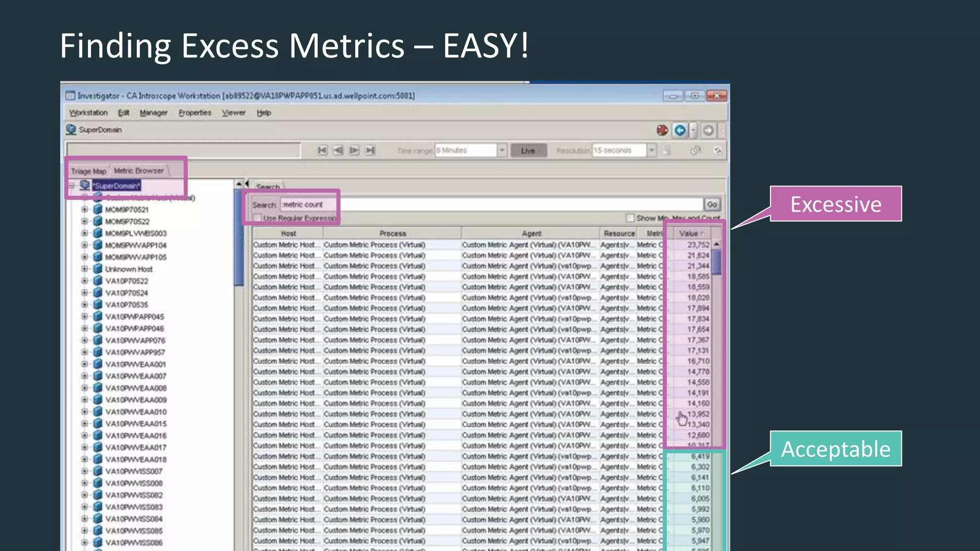Switch to the Triage Map tab
This screenshot has width=980, height=551.
[x=89, y=171]
